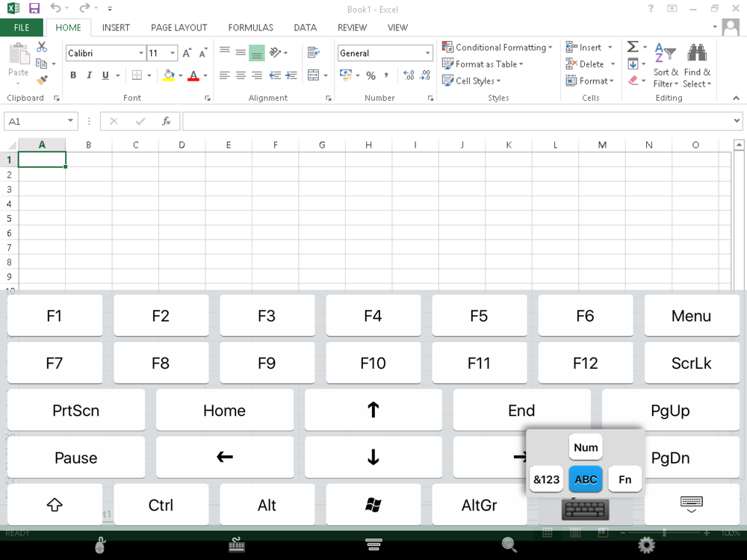Open the FILE tab
Image resolution: width=747 pixels, height=560 pixels.
[22, 28]
